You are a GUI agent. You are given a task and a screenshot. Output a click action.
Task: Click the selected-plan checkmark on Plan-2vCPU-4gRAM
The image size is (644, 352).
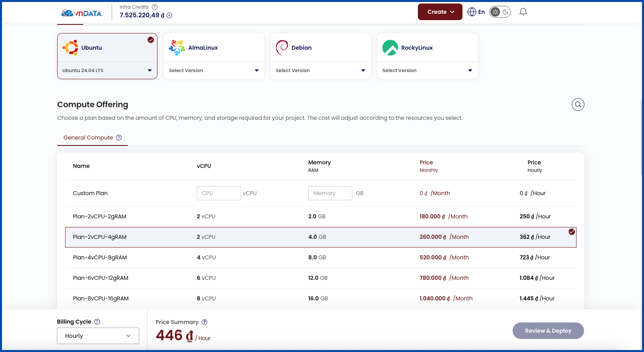coord(572,232)
